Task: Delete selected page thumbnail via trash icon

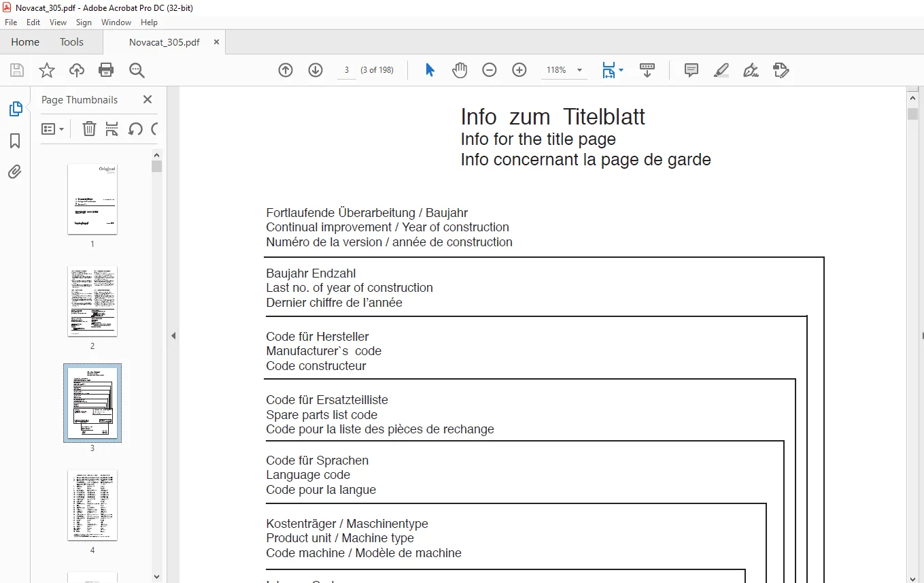Action: click(x=89, y=129)
